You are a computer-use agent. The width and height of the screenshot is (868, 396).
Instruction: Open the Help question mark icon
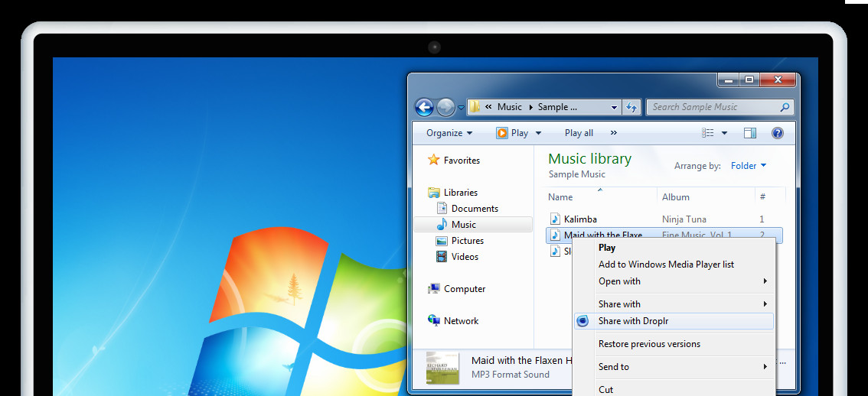(x=778, y=133)
